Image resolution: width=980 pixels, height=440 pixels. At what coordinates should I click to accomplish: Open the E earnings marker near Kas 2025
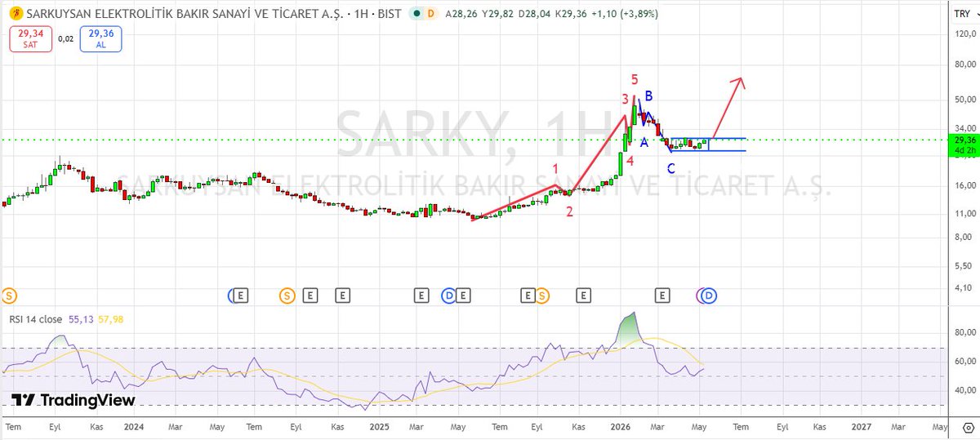(583, 295)
